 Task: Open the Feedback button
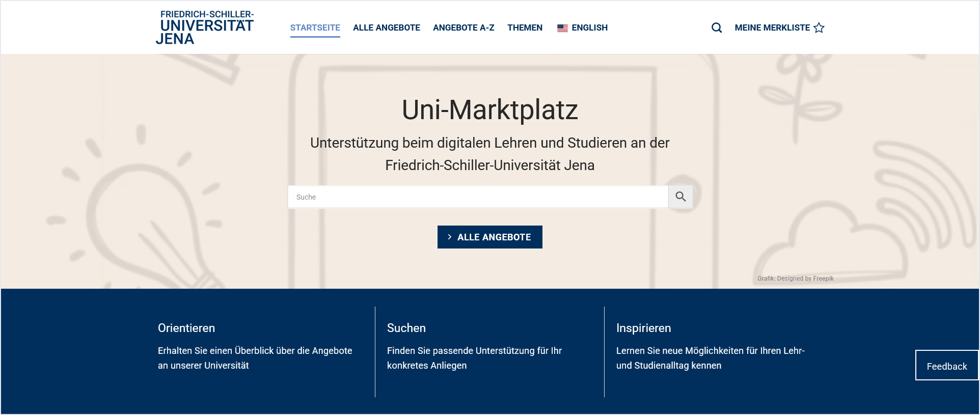click(946, 366)
